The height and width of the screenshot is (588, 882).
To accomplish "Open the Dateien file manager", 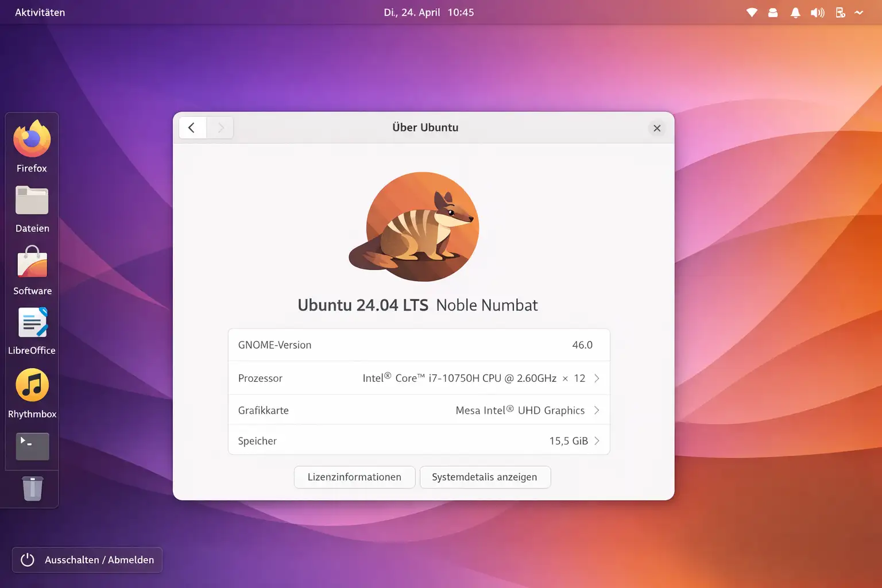I will coord(32,200).
